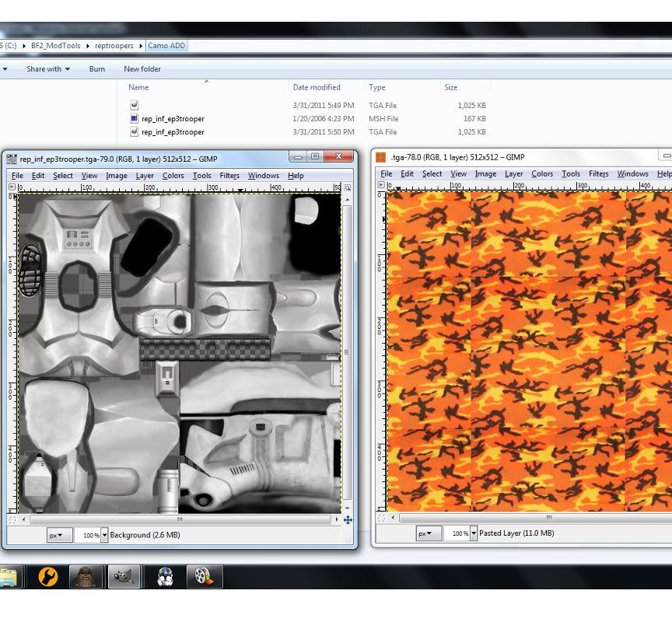Open Layer menu in rep_inf_ep3trooper GIMP window
The height and width of the screenshot is (622, 672).
coord(145,176)
